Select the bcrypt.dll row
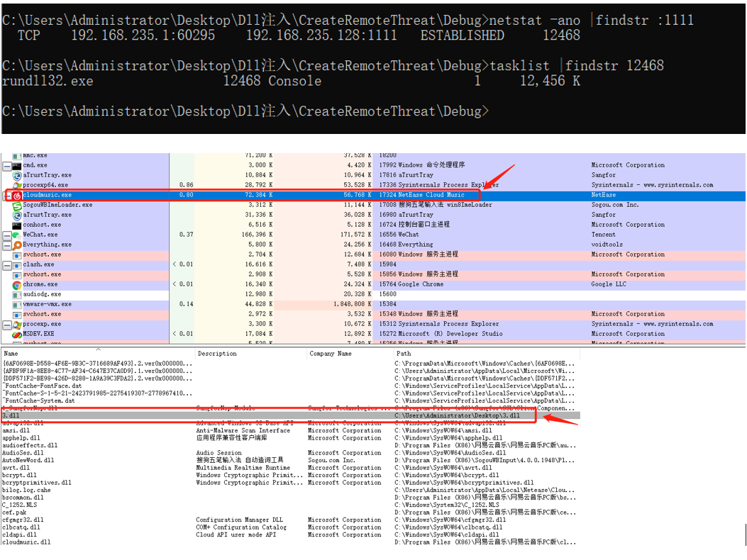This screenshot has height=560, width=747. pos(290,475)
